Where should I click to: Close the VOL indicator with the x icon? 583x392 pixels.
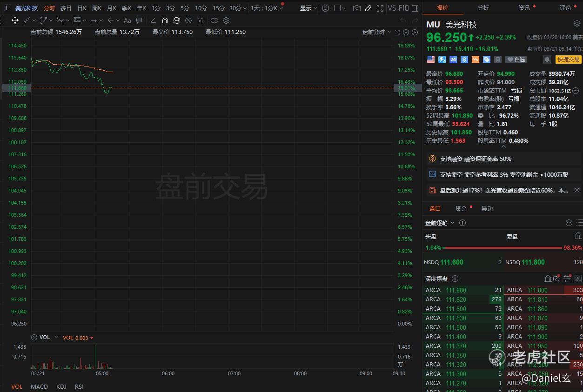pyautogui.click(x=34, y=338)
